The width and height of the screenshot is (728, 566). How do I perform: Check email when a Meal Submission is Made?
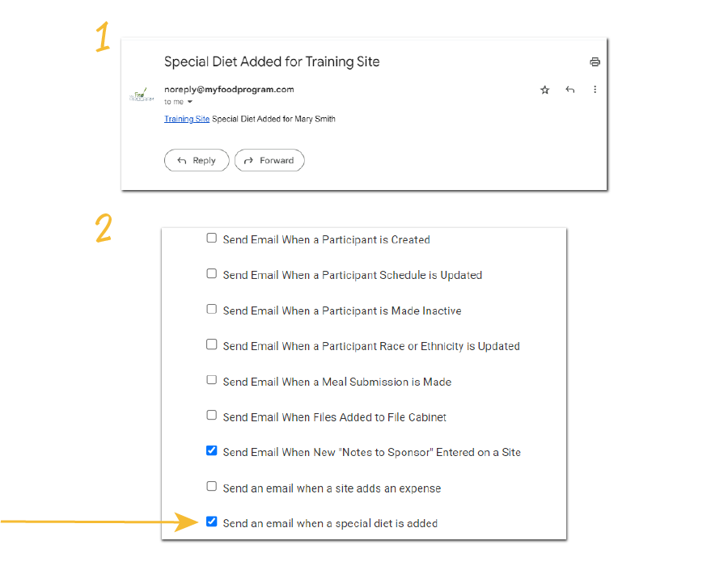click(x=212, y=380)
